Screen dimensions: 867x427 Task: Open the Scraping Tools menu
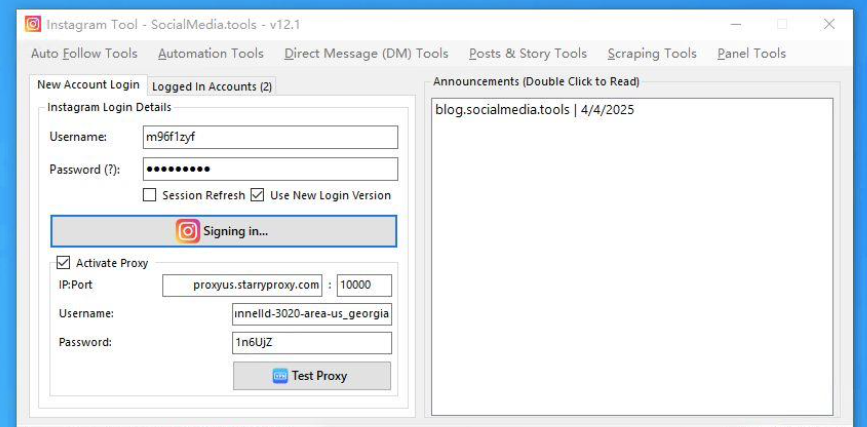click(x=652, y=54)
